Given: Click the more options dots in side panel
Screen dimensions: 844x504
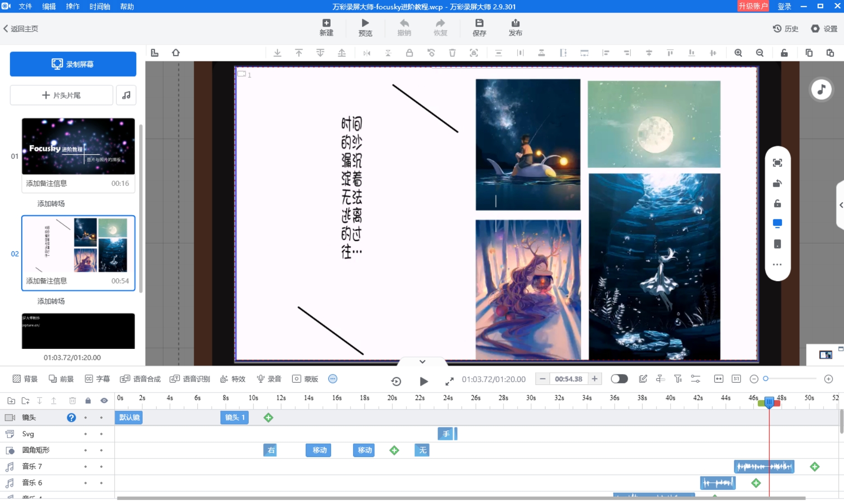Looking at the screenshot, I should (x=777, y=264).
